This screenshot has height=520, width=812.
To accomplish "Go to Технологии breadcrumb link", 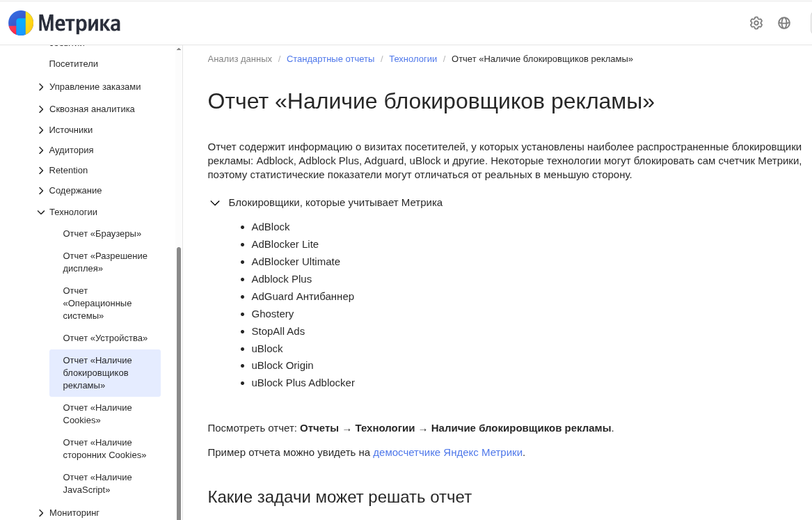I will click(413, 59).
